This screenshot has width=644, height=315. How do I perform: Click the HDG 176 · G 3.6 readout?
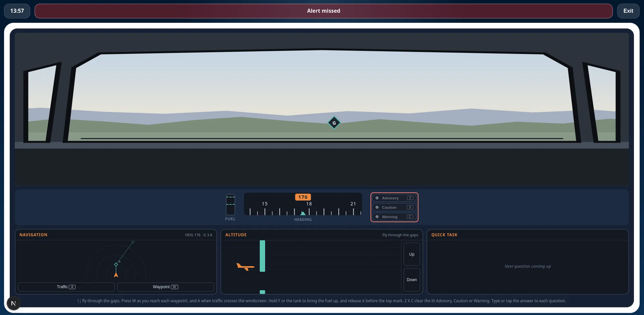(199, 235)
